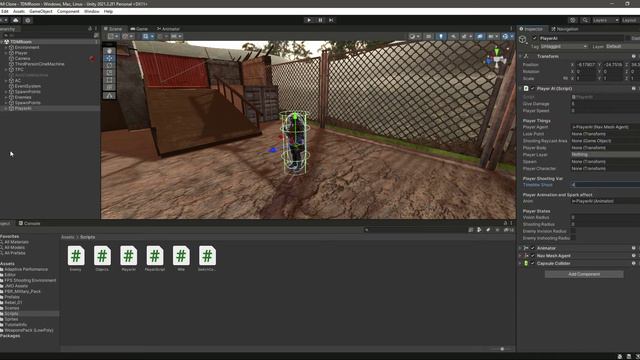Toggle Nav Mesh Agent enabled checkbox
This screenshot has height=360, width=640.
tap(532, 256)
